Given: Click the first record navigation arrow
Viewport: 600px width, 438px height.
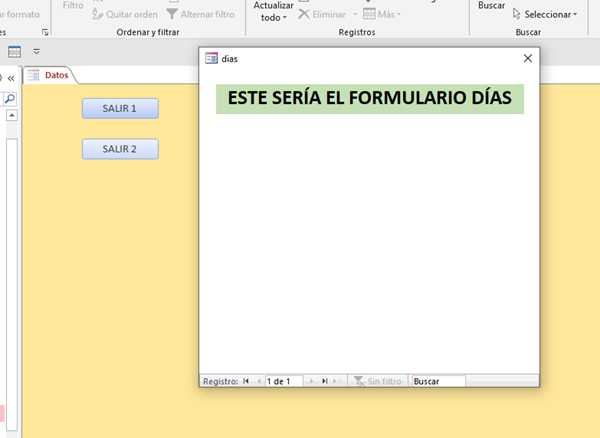Looking at the screenshot, I should click(x=246, y=381).
